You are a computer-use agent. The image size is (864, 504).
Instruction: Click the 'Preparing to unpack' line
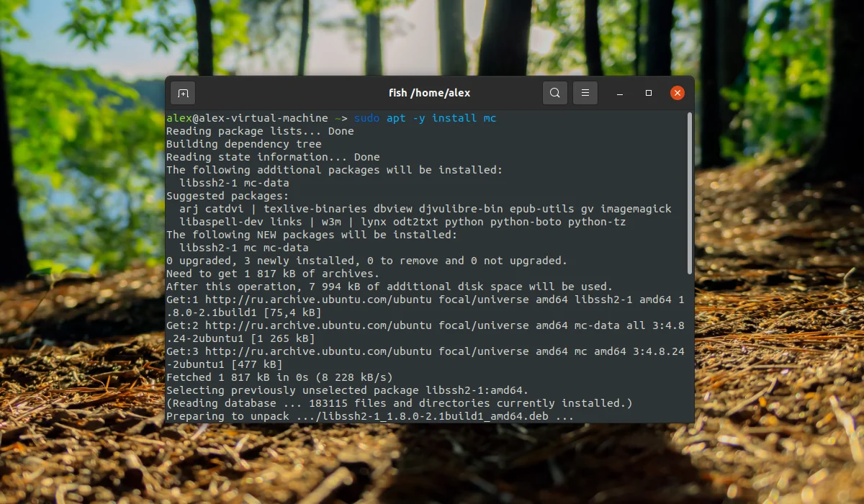[x=370, y=416]
